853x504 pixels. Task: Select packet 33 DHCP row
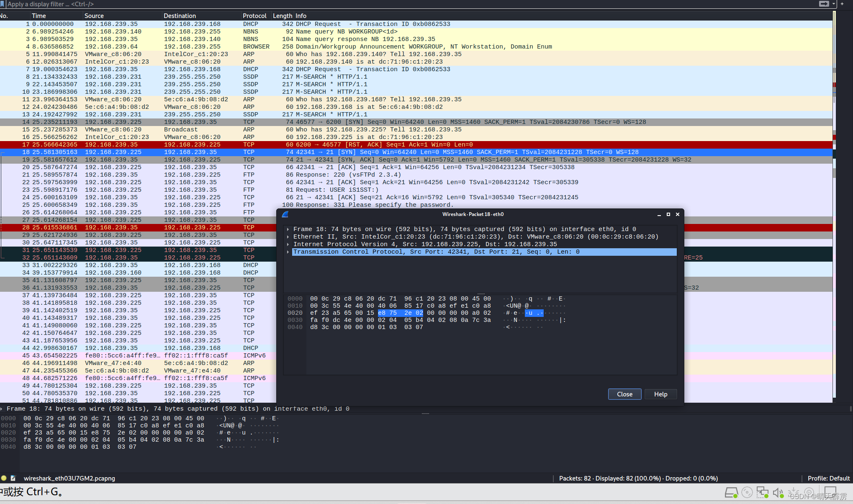tap(138, 265)
